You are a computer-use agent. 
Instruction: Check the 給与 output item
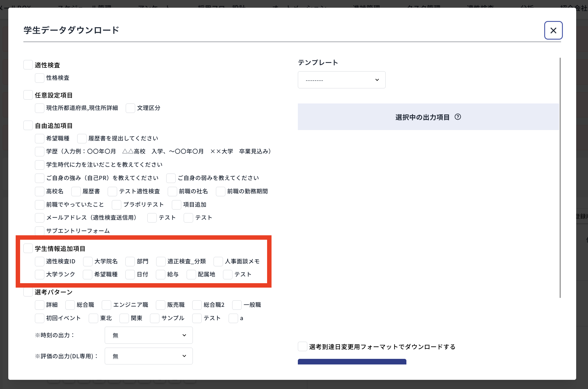[x=160, y=274]
